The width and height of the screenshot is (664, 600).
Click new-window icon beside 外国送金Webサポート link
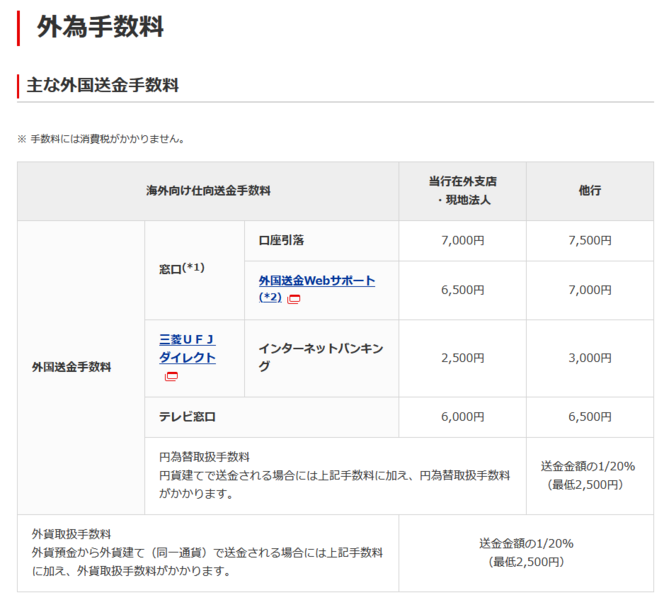pyautogui.click(x=293, y=299)
